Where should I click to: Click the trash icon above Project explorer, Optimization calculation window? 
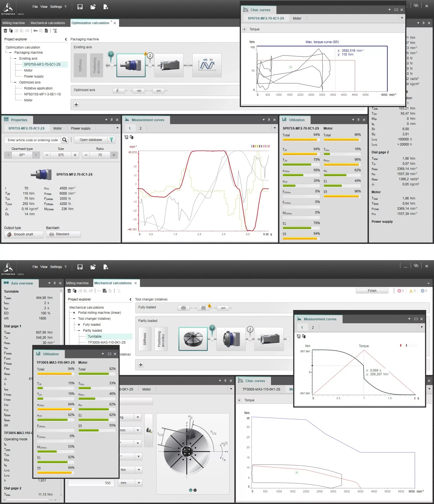pos(5,31)
